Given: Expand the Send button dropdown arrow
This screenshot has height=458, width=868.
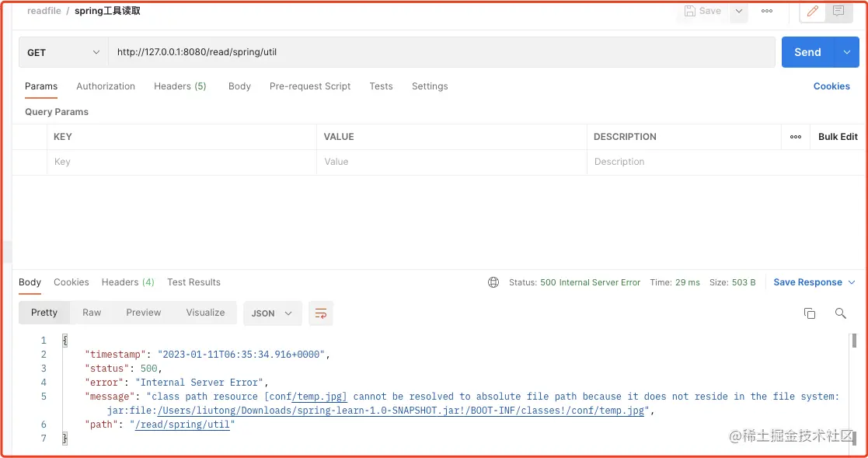Looking at the screenshot, I should (x=847, y=52).
